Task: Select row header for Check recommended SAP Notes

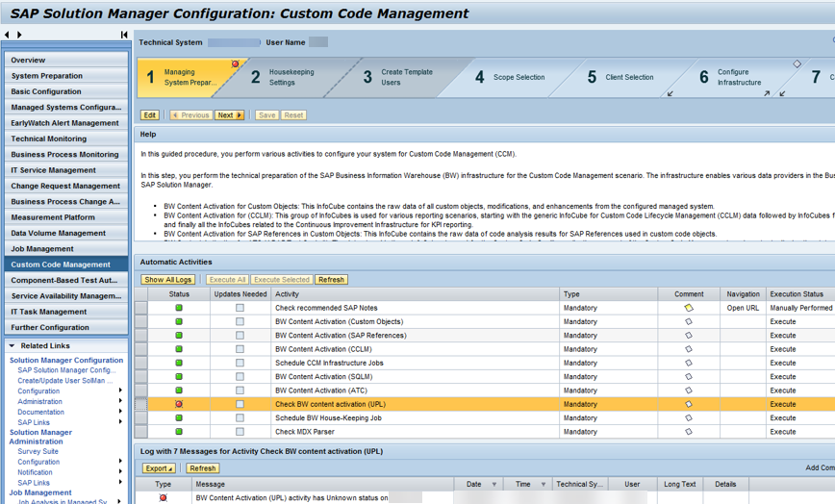Action: 141,308
